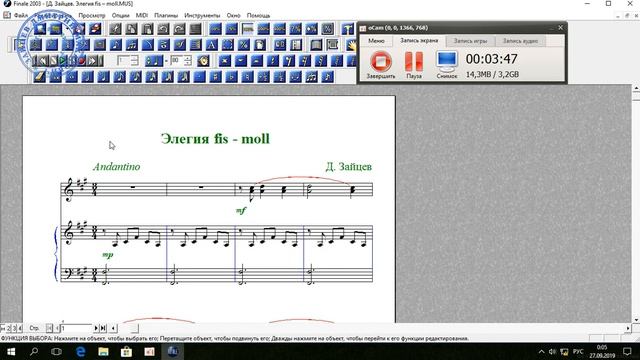Choose the grace note icon

coord(327,76)
